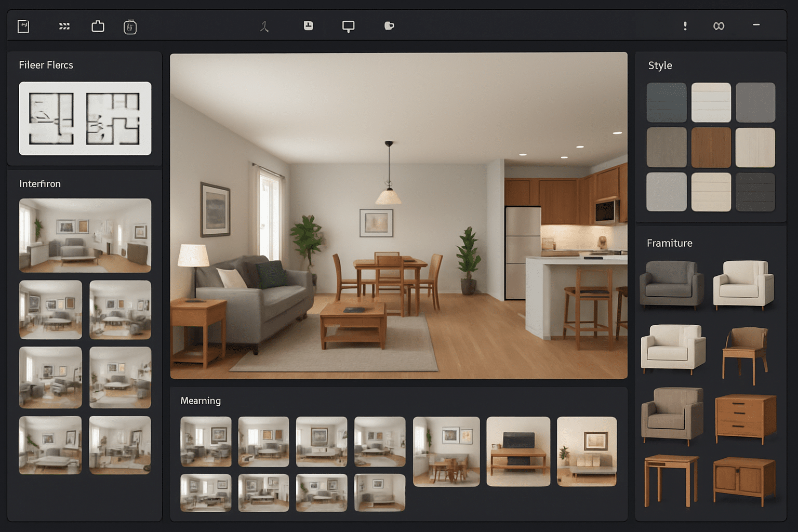Click the 'Style' panel heading
This screenshot has width=798, height=532.
(x=660, y=65)
